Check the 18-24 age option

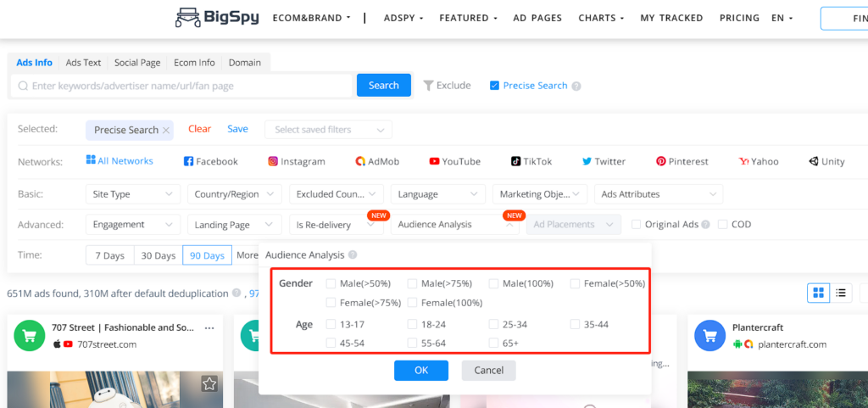click(x=412, y=324)
